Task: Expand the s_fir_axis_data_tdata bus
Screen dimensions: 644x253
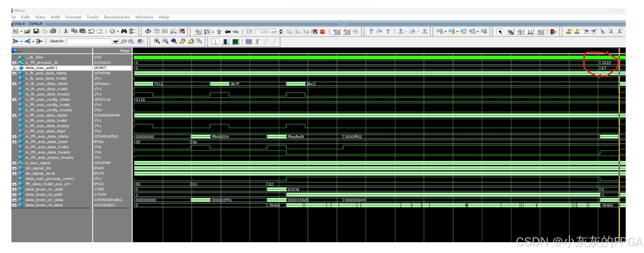Action: pos(14,73)
